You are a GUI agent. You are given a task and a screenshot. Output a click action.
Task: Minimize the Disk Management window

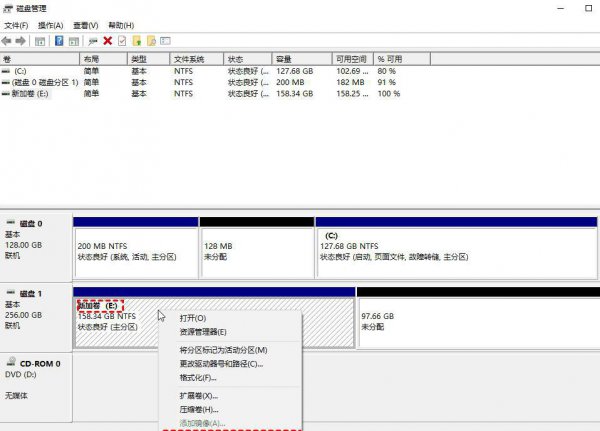point(561,8)
